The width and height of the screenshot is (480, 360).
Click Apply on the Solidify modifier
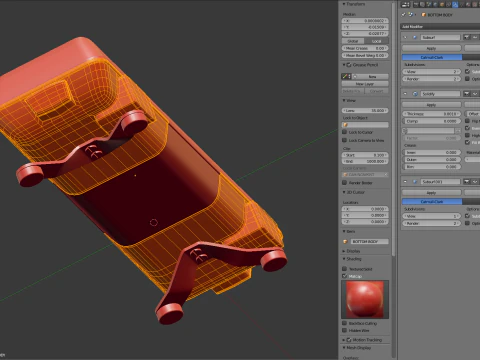coord(432,105)
